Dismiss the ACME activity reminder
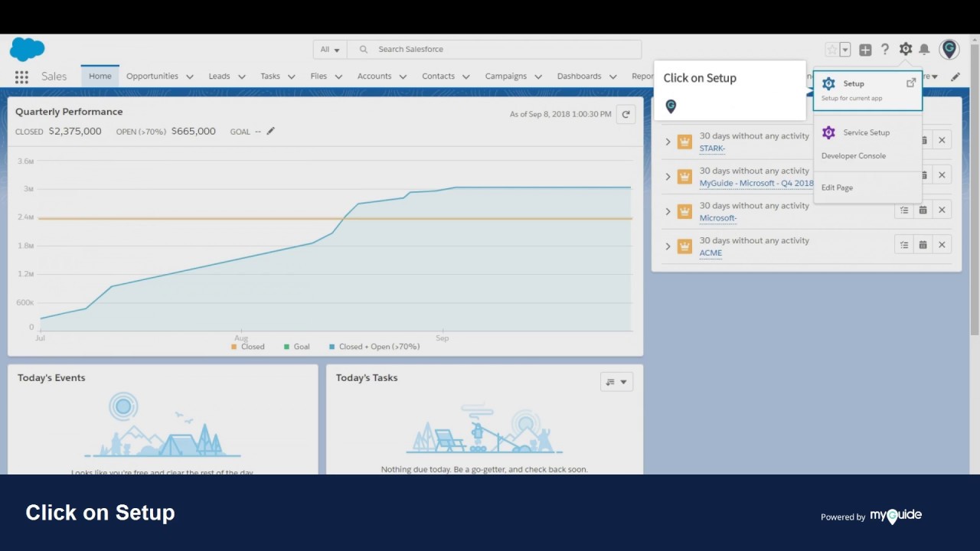 click(942, 245)
